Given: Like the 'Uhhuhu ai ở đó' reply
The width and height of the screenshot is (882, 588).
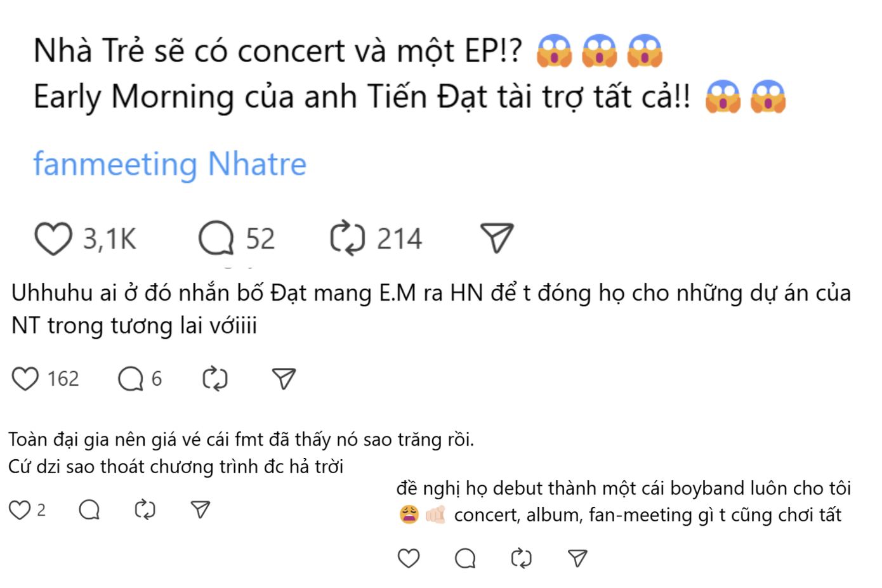Looking at the screenshot, I should coord(25,379).
